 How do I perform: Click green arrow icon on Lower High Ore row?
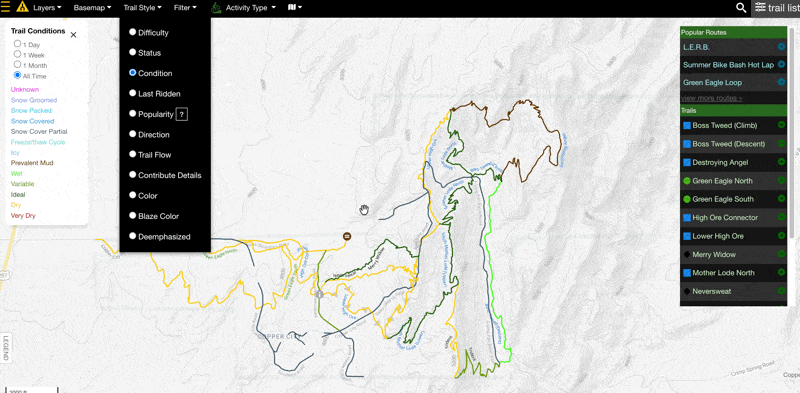click(781, 236)
